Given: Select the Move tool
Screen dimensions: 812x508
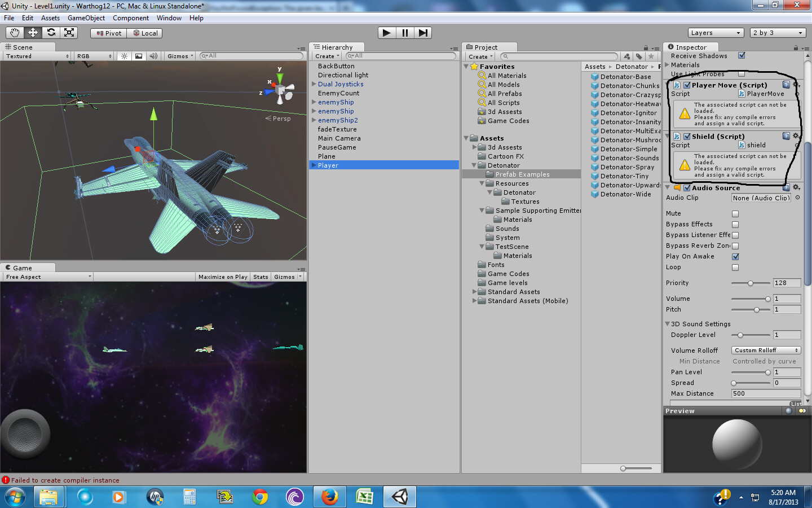Looking at the screenshot, I should tap(33, 32).
